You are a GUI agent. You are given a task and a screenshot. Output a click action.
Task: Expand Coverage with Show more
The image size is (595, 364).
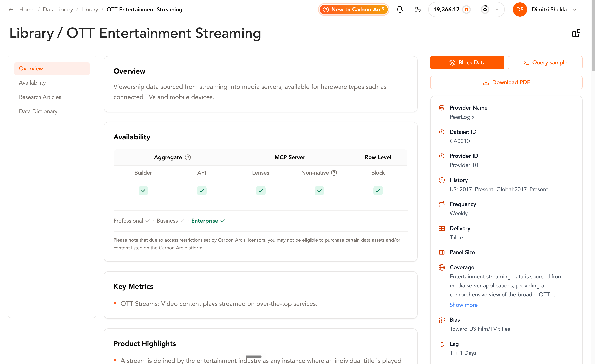coord(463,305)
